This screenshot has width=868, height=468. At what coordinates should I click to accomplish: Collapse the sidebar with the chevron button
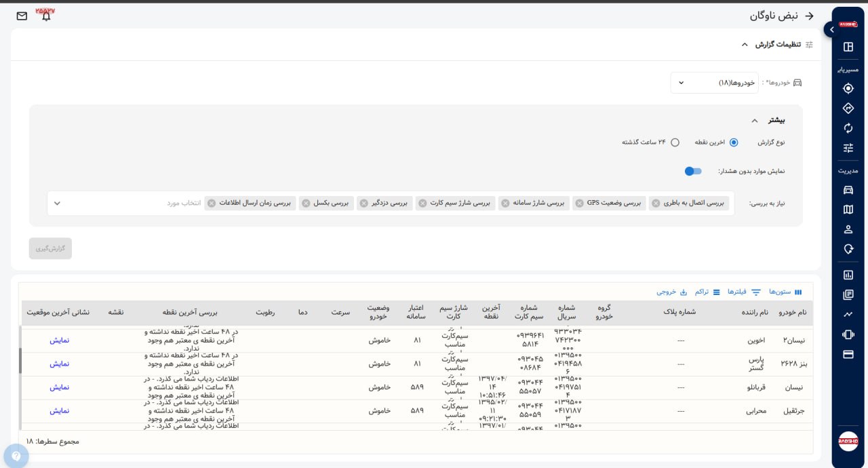tap(831, 29)
